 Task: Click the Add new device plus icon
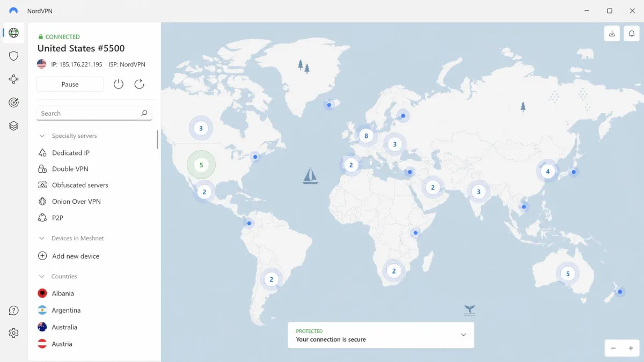42,256
